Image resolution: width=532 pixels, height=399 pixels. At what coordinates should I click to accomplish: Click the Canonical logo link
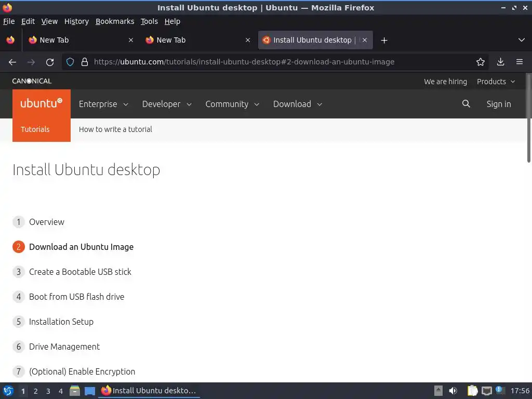[x=32, y=81]
